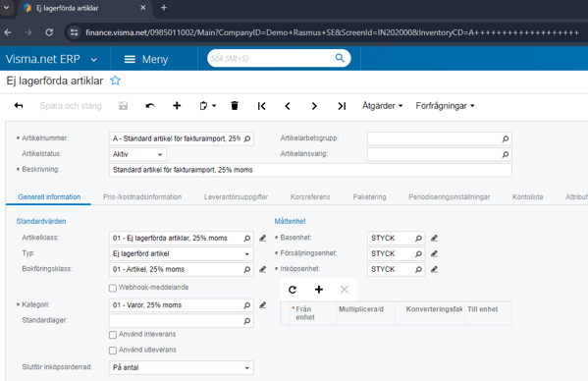This screenshot has width=588, height=381.
Task: Click the clipboard copy-paste icon
Action: (203, 106)
